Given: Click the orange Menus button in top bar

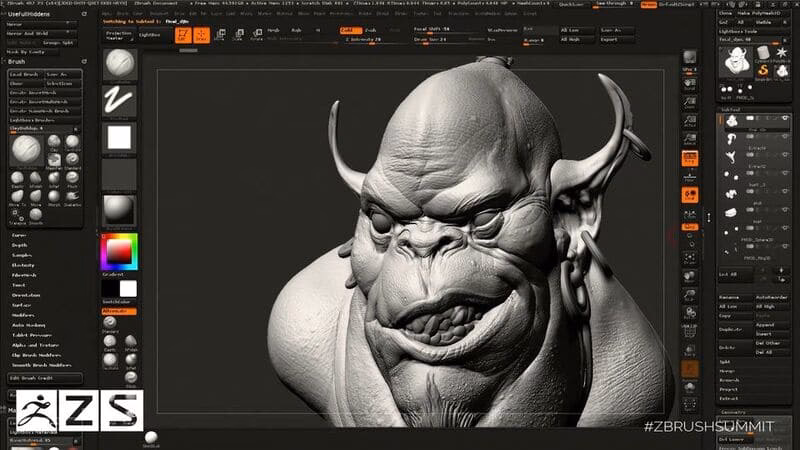Looking at the screenshot, I should pos(648,5).
